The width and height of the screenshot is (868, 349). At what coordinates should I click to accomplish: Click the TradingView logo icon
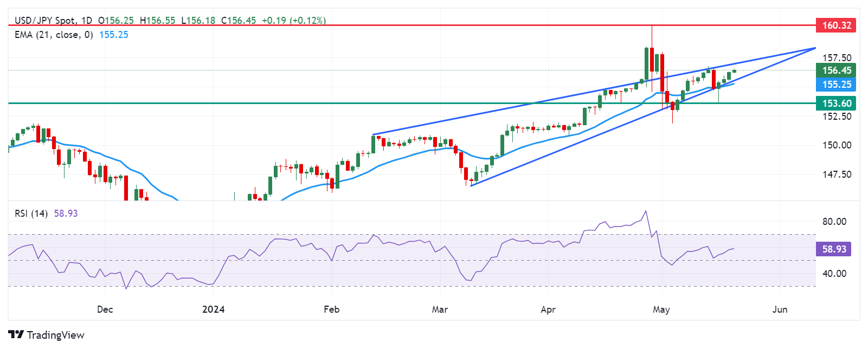click(x=16, y=335)
